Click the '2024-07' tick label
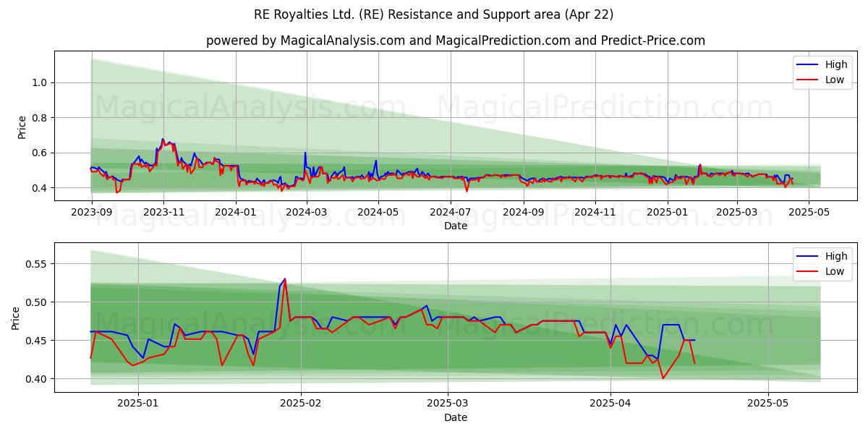The width and height of the screenshot is (868, 434). coord(451,212)
